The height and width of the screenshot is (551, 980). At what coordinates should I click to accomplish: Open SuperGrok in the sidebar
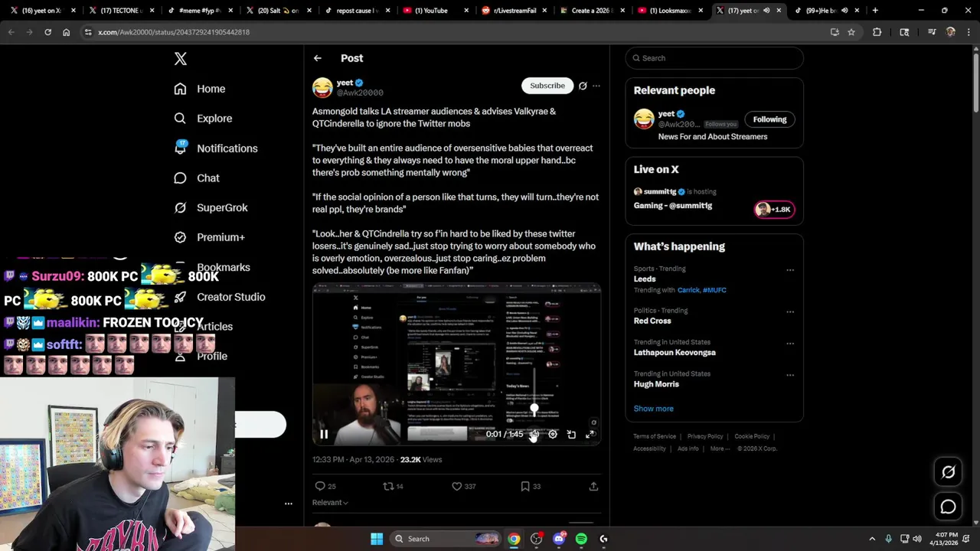211,207
